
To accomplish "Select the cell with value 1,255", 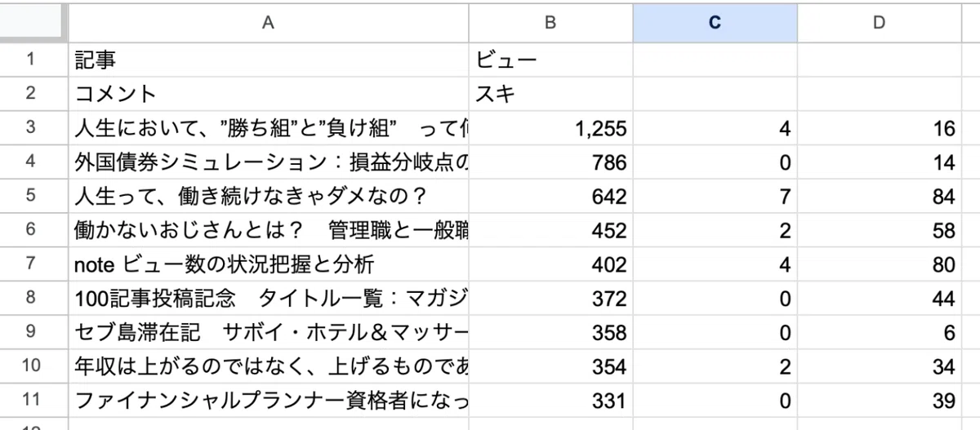I will coord(550,128).
